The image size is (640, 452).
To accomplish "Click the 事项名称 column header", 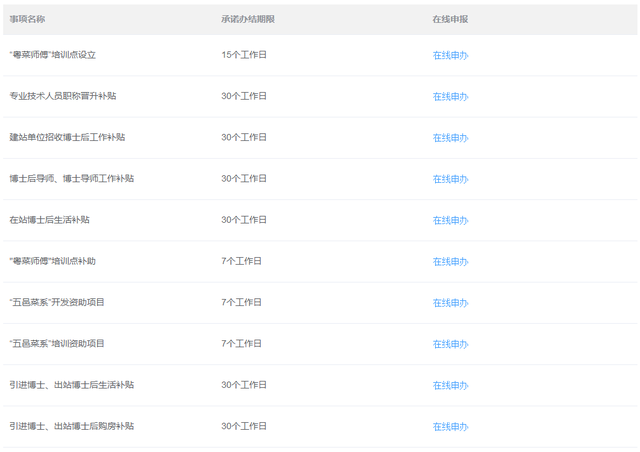I will pos(27,19).
